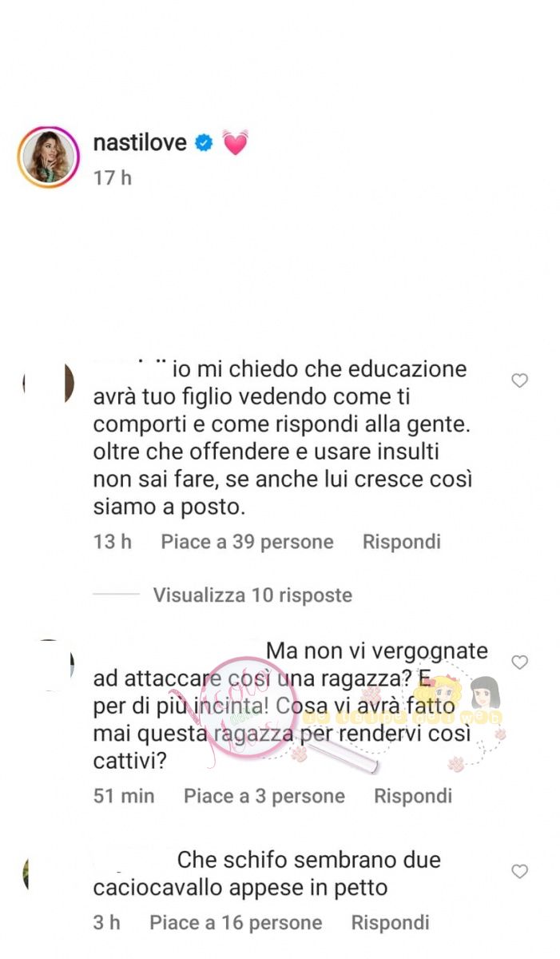This screenshot has width=560, height=959.
Task: Open third commenter's avatar
Action: [27, 871]
